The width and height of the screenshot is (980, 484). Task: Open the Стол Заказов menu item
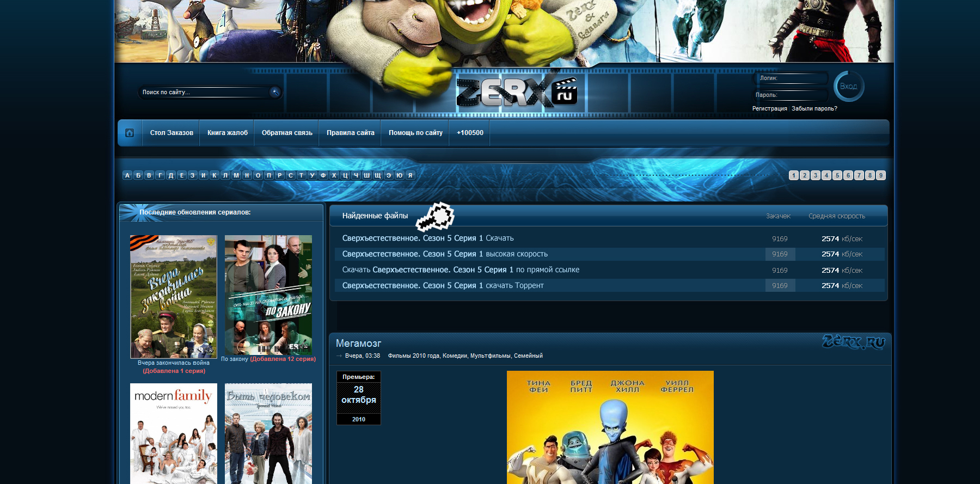(171, 133)
